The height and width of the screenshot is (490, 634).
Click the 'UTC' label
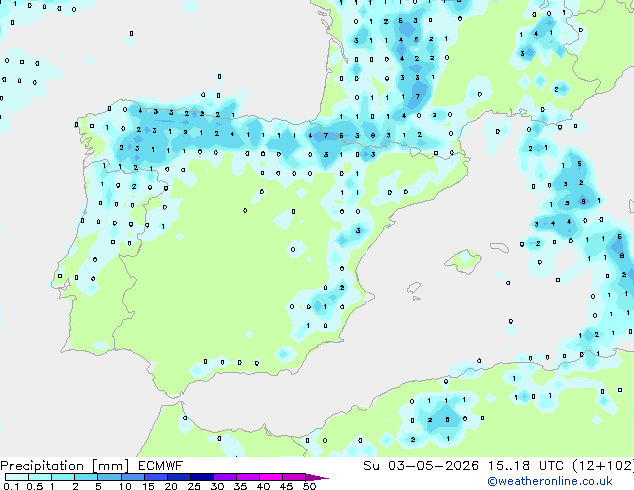point(551,466)
